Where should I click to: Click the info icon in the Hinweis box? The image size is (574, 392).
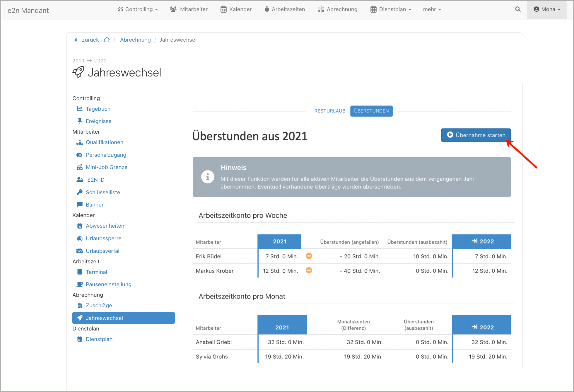point(208,177)
